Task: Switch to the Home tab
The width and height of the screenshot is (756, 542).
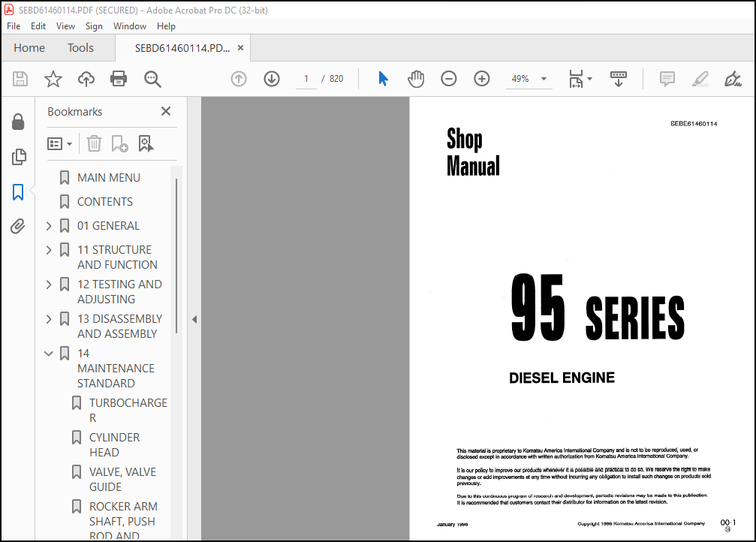Action: pyautogui.click(x=29, y=48)
